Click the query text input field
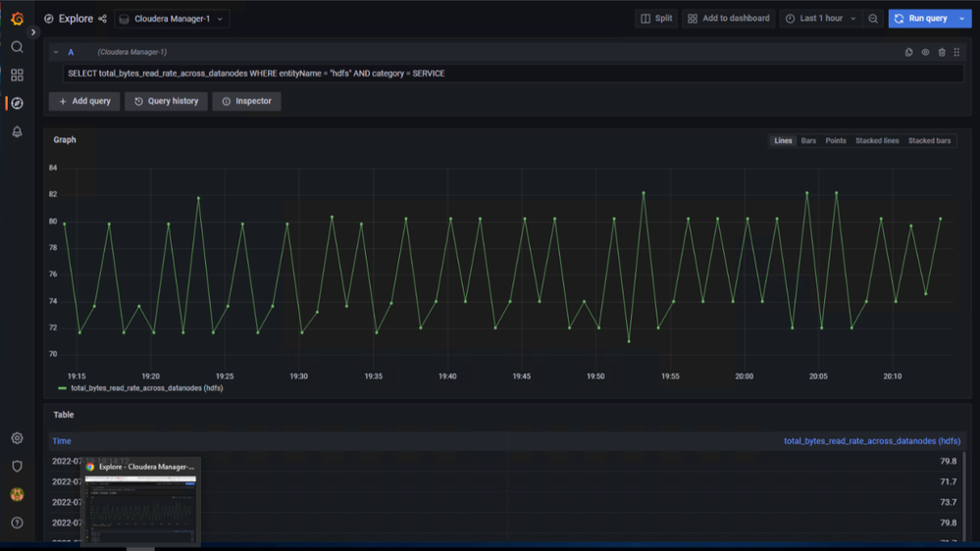This screenshot has width=980, height=551. [x=510, y=74]
